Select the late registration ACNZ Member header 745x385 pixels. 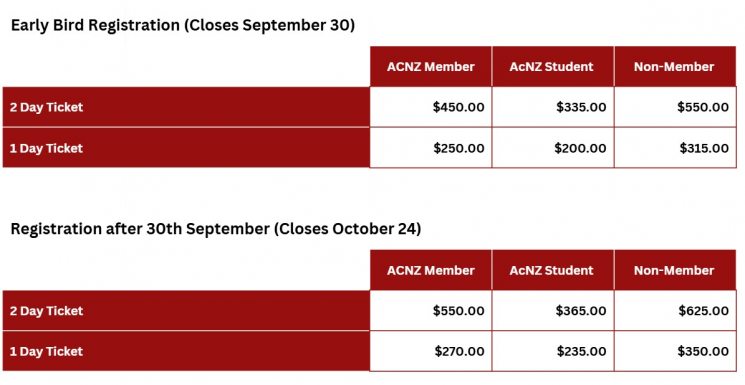click(x=431, y=270)
